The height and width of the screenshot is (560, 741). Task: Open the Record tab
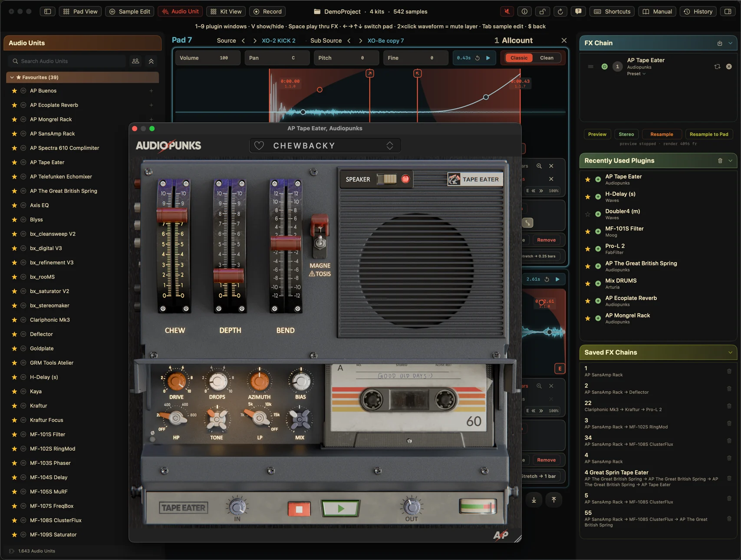click(x=267, y=12)
